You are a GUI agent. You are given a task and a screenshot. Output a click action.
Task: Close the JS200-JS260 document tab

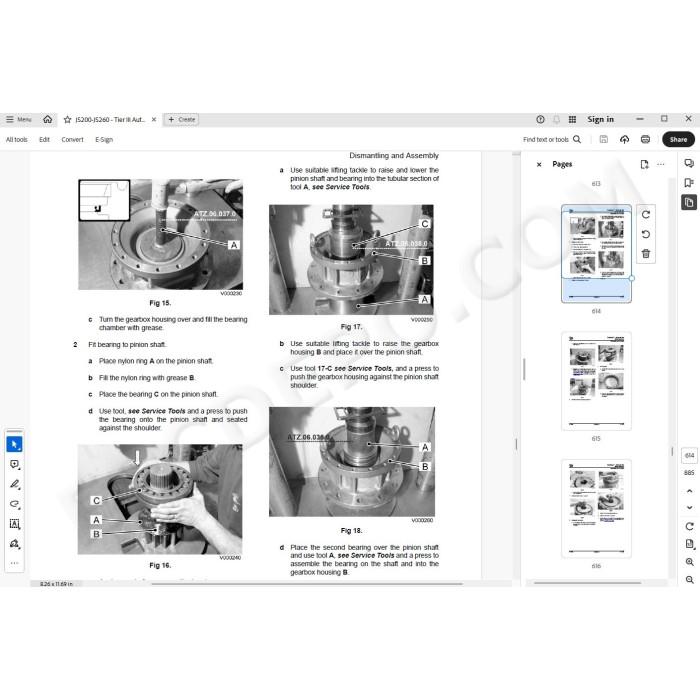(x=154, y=120)
